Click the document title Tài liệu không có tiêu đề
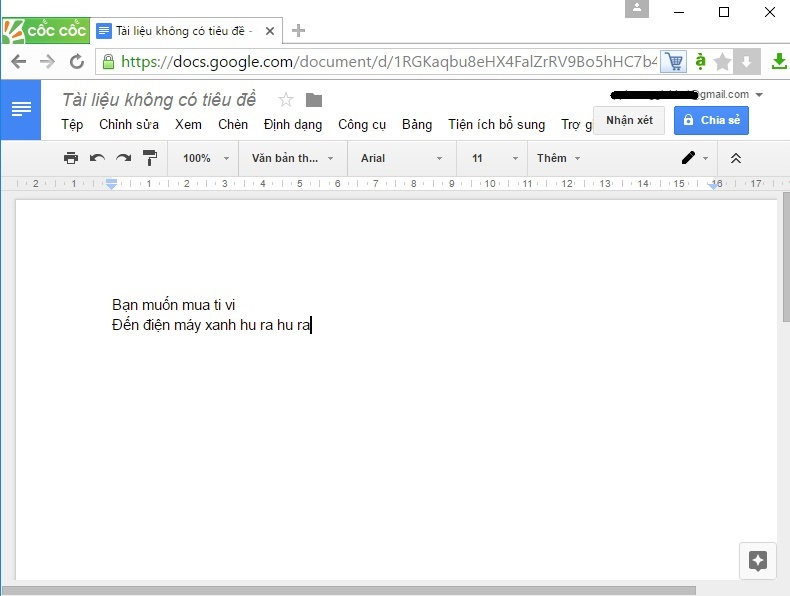 pyautogui.click(x=159, y=99)
